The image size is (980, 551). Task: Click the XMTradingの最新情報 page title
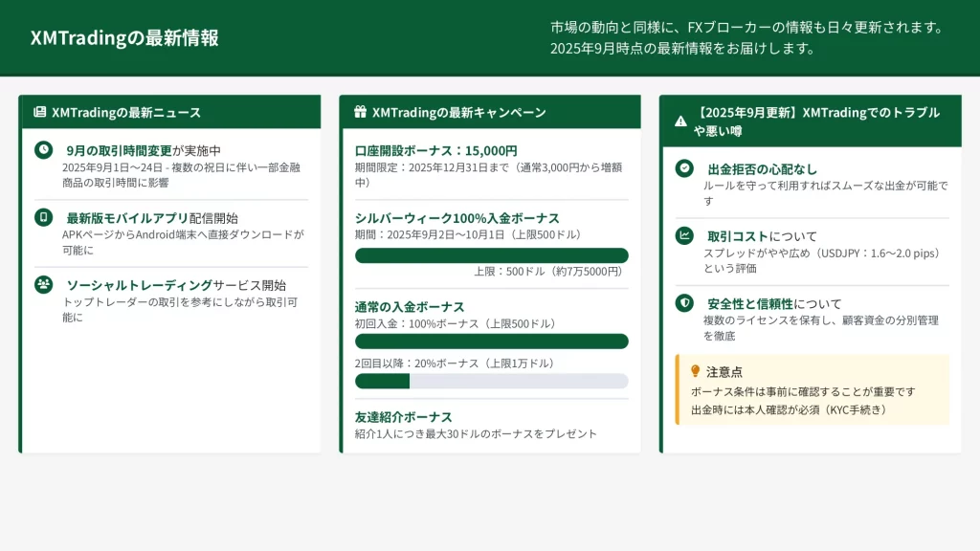(124, 38)
